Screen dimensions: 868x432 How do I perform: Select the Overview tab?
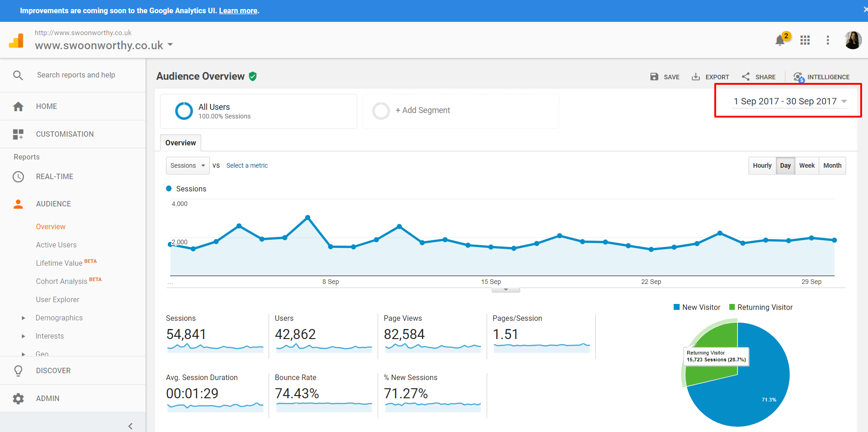pos(181,143)
